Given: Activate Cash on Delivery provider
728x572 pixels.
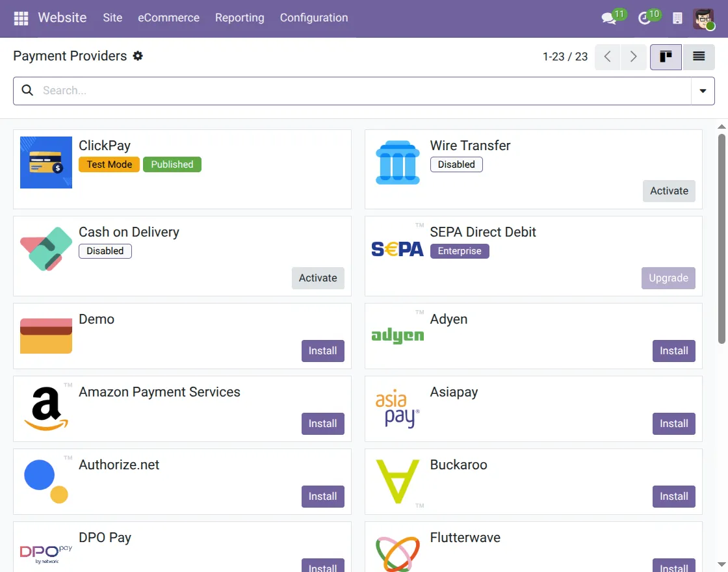Looking at the screenshot, I should (318, 278).
